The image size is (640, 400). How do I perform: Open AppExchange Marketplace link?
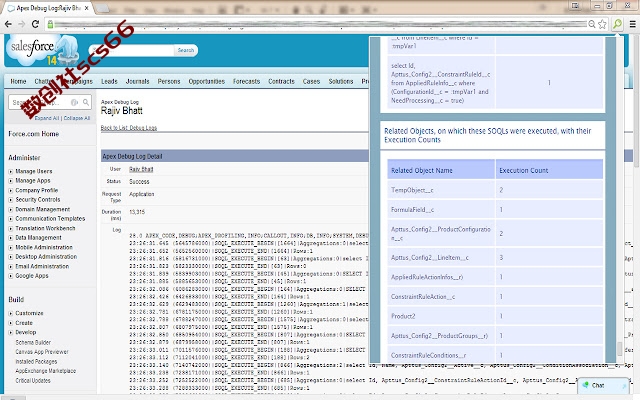point(46,371)
